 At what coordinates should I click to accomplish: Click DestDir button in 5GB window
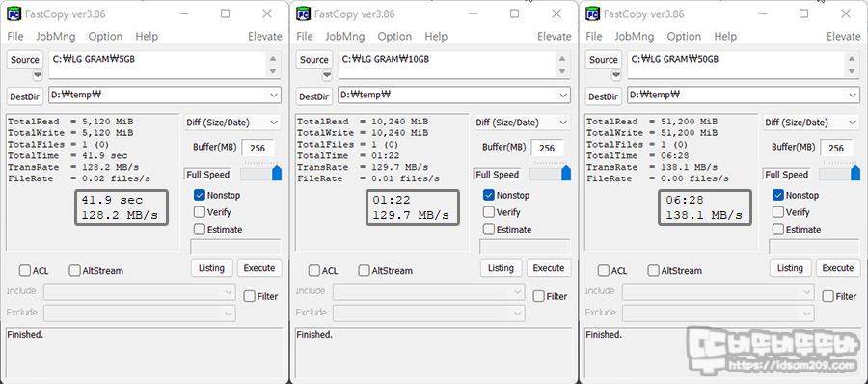pos(25,96)
